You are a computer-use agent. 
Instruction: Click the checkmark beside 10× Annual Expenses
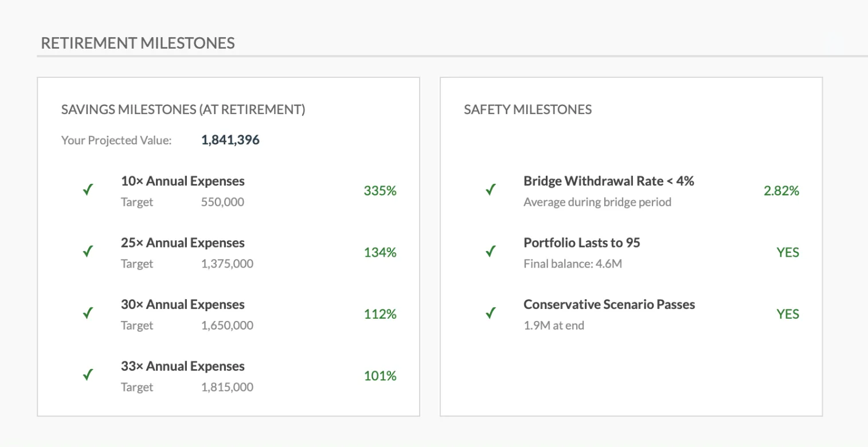point(87,189)
